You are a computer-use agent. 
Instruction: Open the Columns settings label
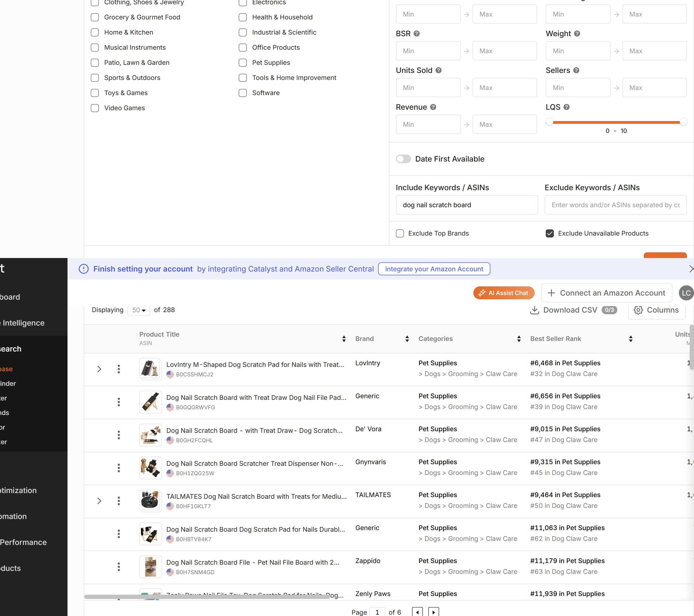(x=662, y=310)
